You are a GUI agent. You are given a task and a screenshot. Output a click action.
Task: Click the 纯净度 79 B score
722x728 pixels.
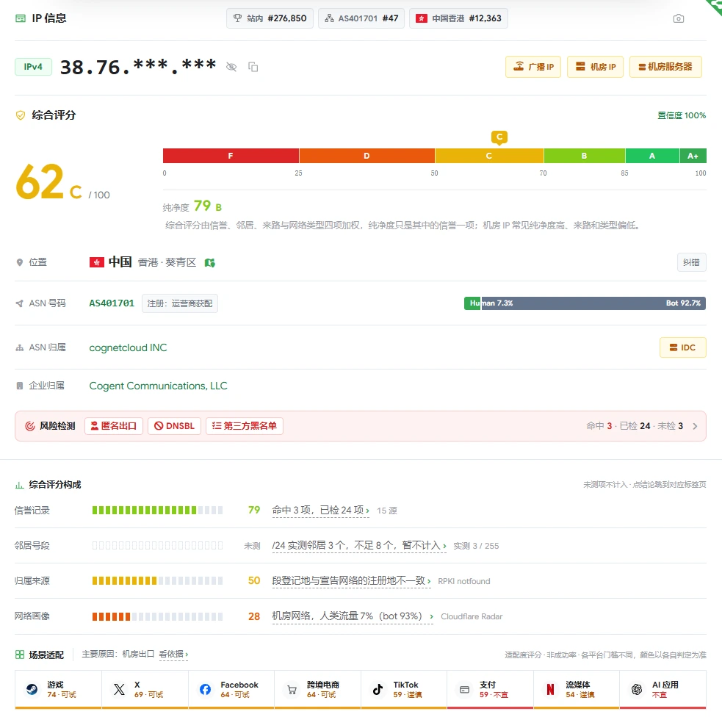tap(192, 206)
